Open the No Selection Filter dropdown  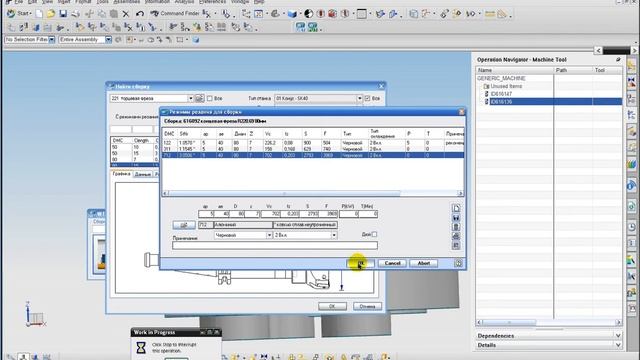(x=52, y=40)
